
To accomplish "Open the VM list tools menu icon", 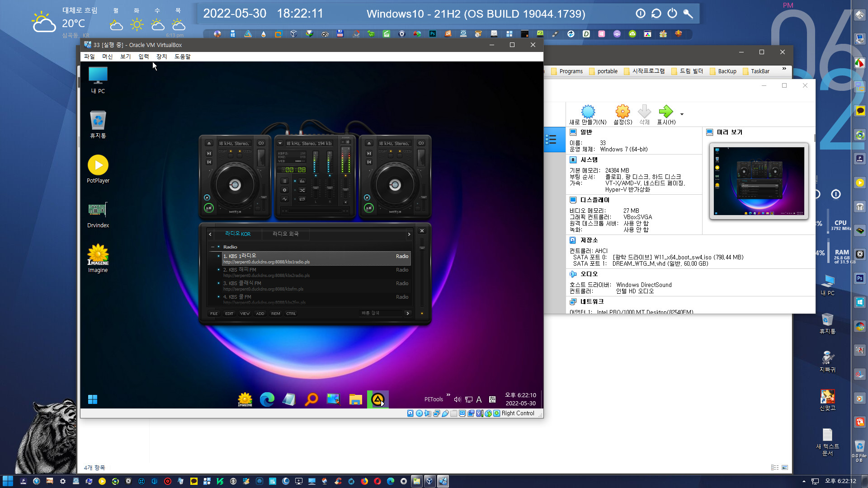I will click(x=551, y=139).
